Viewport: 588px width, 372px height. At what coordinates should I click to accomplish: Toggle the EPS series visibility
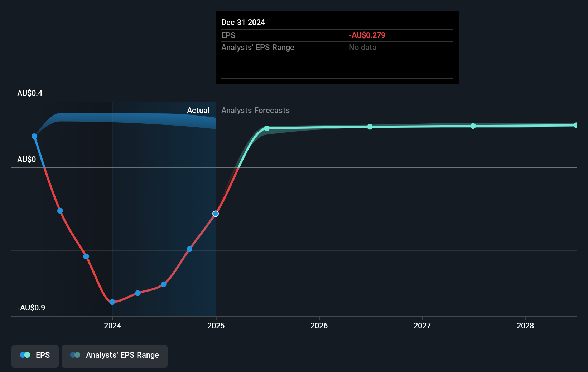coord(35,356)
